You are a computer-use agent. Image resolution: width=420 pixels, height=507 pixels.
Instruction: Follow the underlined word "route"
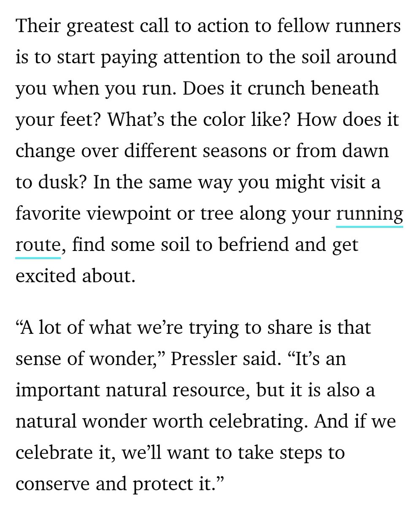pos(38,245)
